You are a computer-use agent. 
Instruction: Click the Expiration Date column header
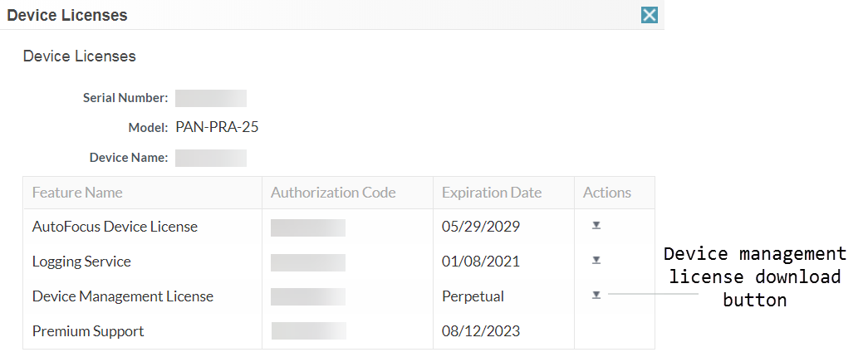492,193
